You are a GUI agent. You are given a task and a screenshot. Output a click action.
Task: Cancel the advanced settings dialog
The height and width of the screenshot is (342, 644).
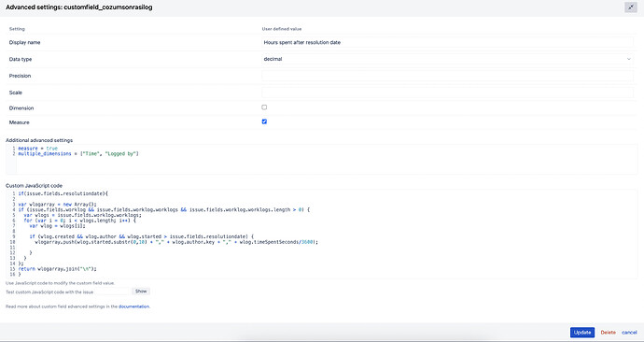(629, 332)
